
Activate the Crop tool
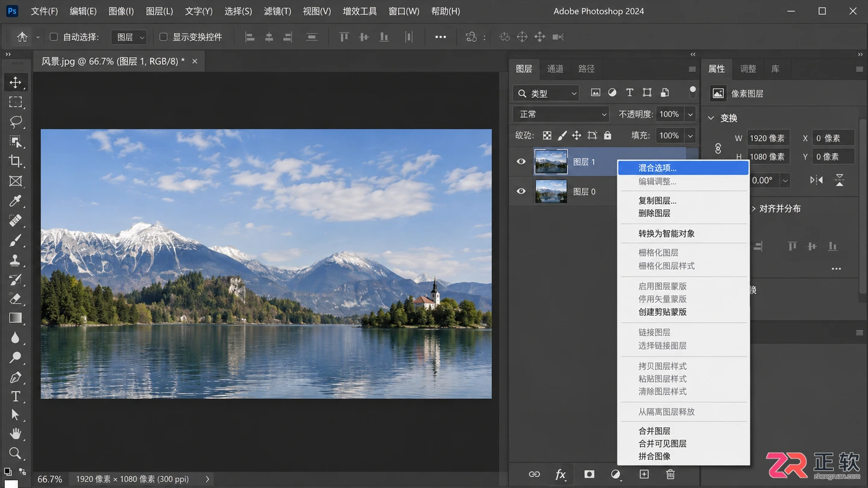(16, 161)
